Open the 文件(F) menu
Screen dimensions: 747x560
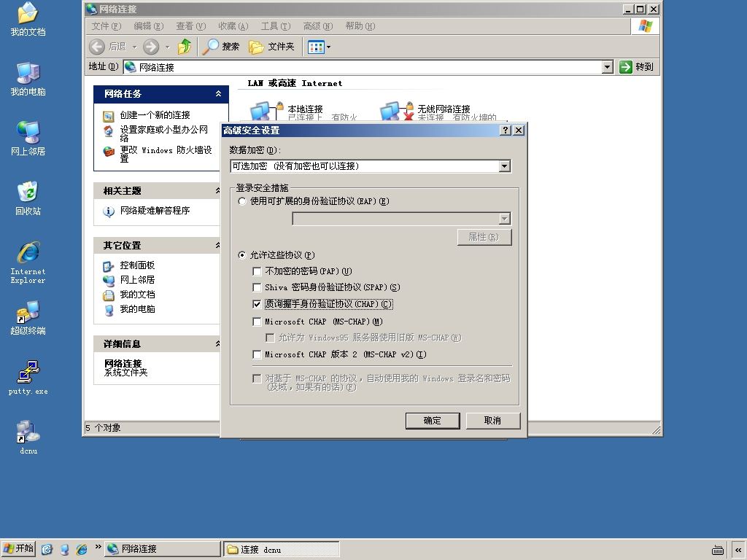pos(107,26)
